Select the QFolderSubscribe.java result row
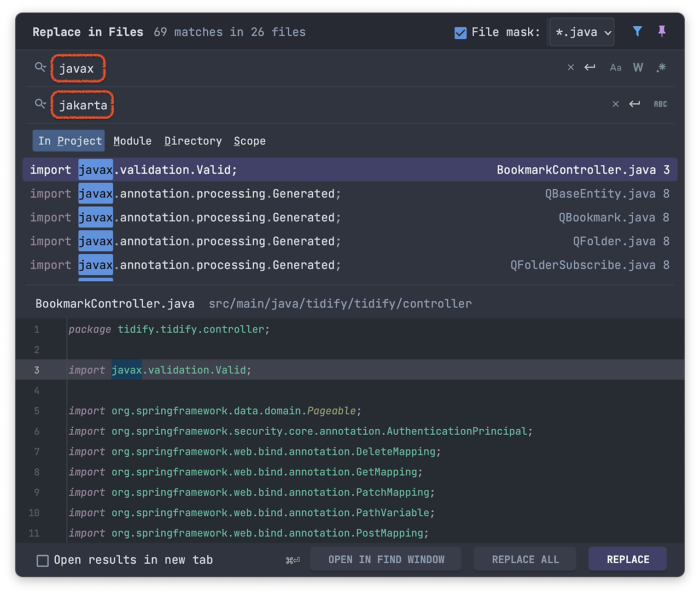Image resolution: width=700 pixels, height=595 pixels. [350, 265]
